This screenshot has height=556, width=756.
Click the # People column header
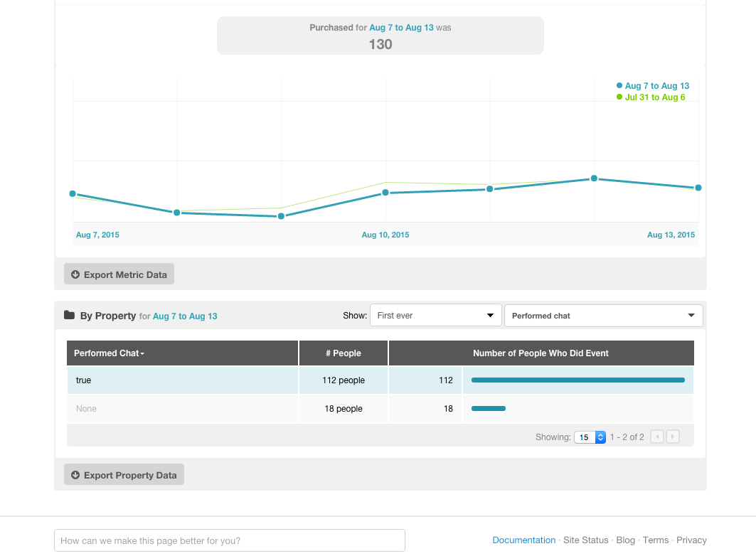click(x=344, y=353)
